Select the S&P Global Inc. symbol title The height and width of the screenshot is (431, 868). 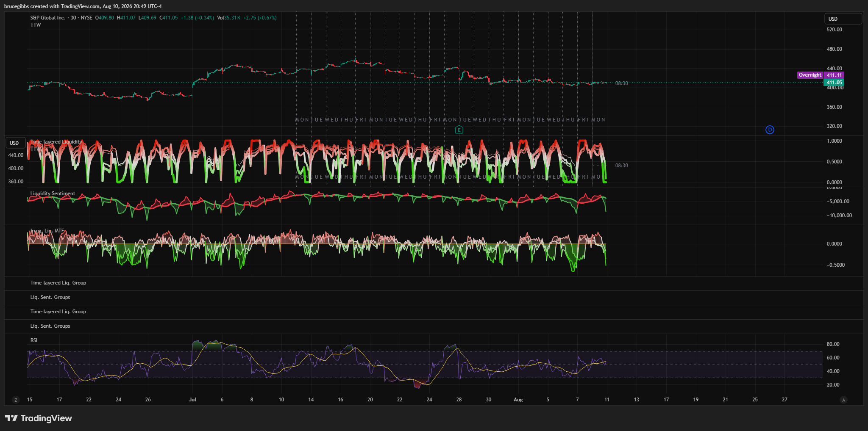(48, 18)
